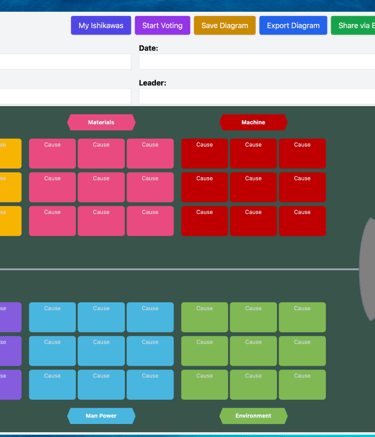This screenshot has width=375, height=437.
Task: Click middle-left pink Materials Cause box
Action: coord(52,187)
